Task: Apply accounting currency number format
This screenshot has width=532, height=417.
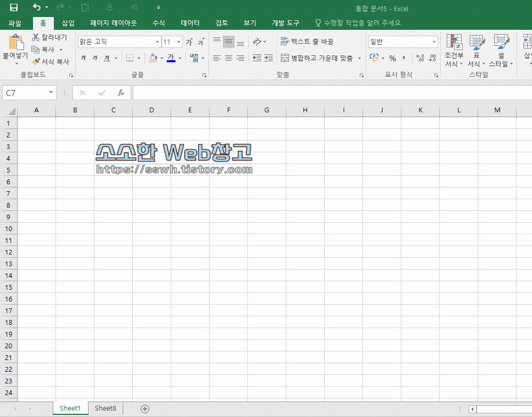Action: 374,58
